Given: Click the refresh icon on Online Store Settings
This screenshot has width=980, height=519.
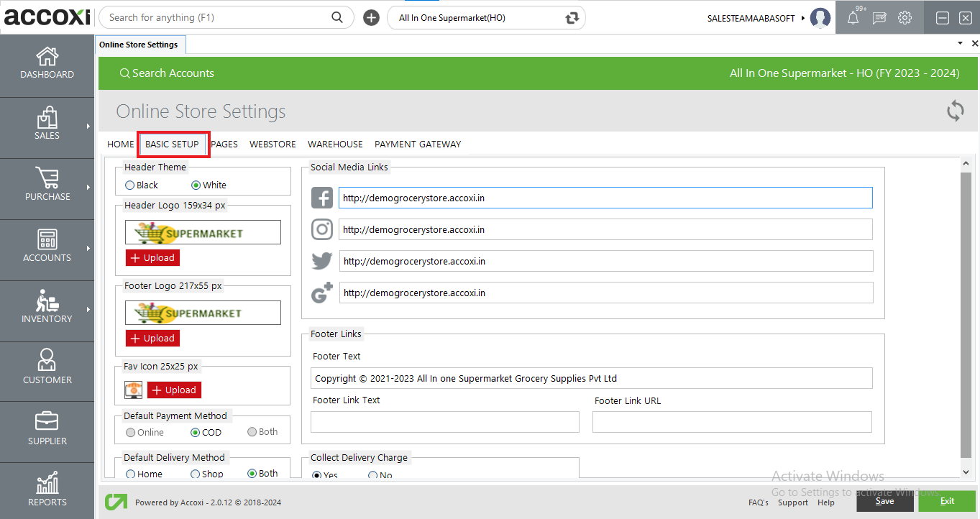Looking at the screenshot, I should coord(955,111).
